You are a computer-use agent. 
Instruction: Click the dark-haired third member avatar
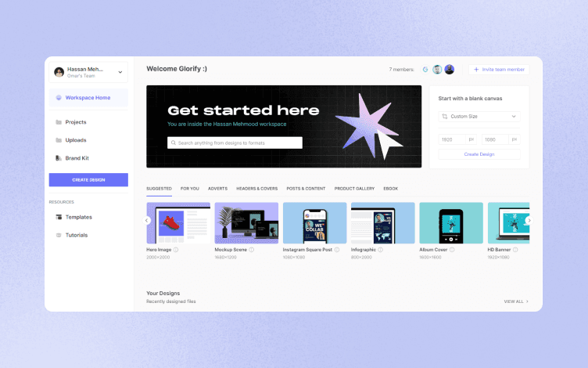(450, 70)
